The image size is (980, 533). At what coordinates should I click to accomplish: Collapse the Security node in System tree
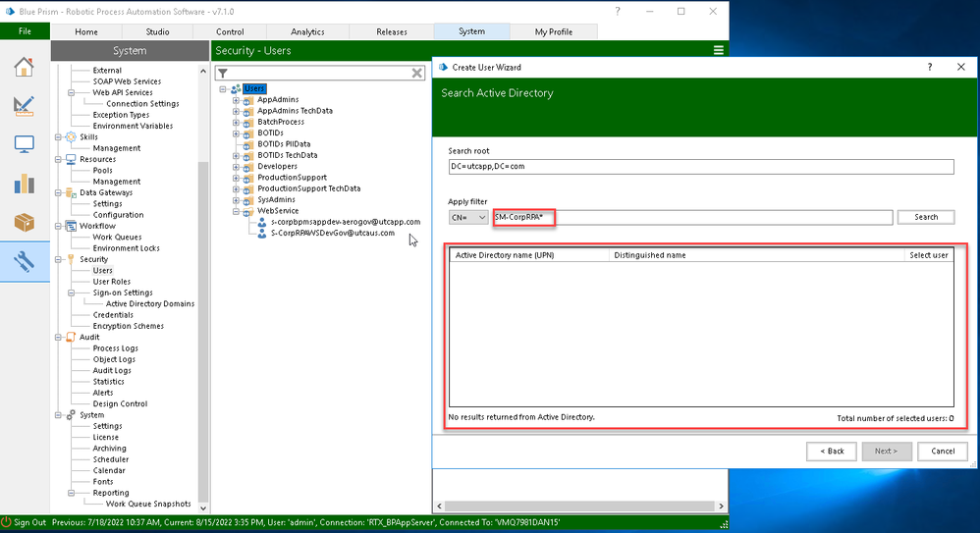tap(58, 259)
